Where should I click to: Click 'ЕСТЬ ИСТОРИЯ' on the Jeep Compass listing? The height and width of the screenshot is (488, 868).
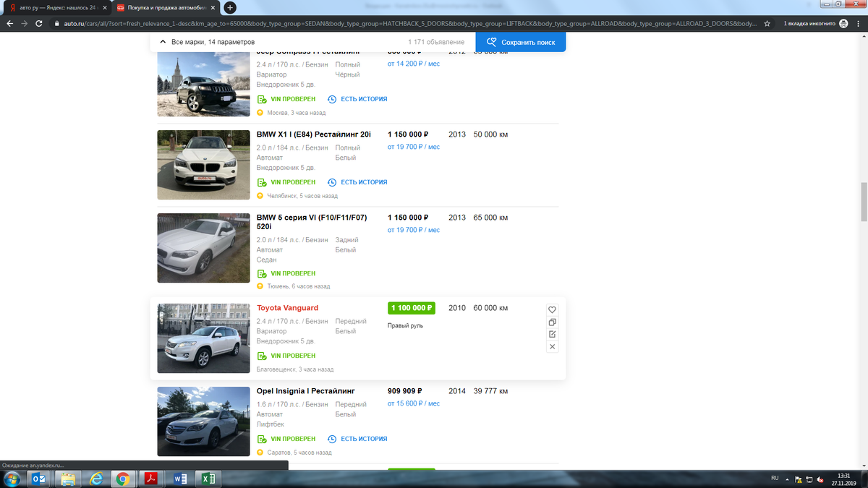(x=364, y=99)
